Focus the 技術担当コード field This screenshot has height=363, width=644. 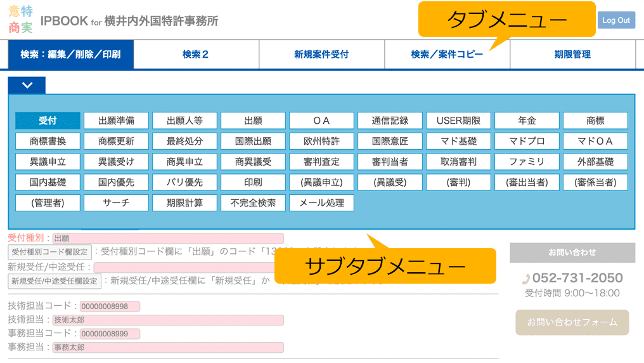(x=110, y=307)
